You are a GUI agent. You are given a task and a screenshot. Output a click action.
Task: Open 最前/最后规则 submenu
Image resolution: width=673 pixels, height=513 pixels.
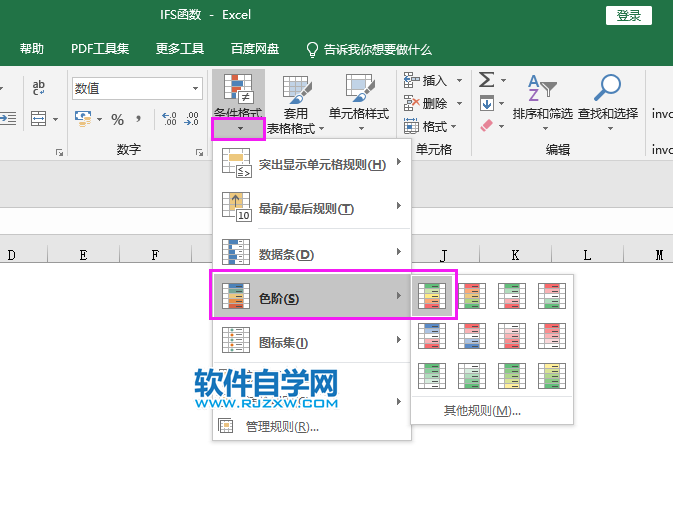[312, 208]
